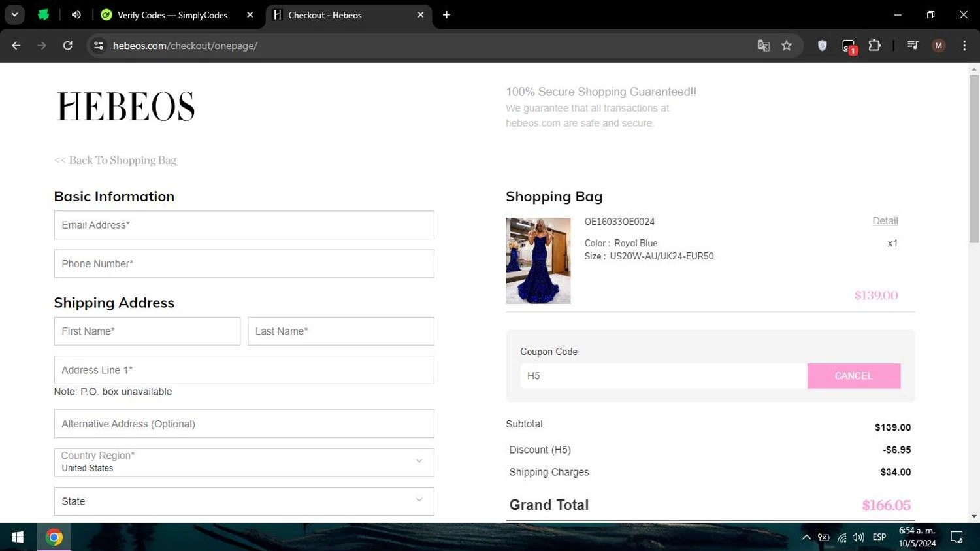Open the network Wi-Fi tray icon

pyautogui.click(x=841, y=537)
